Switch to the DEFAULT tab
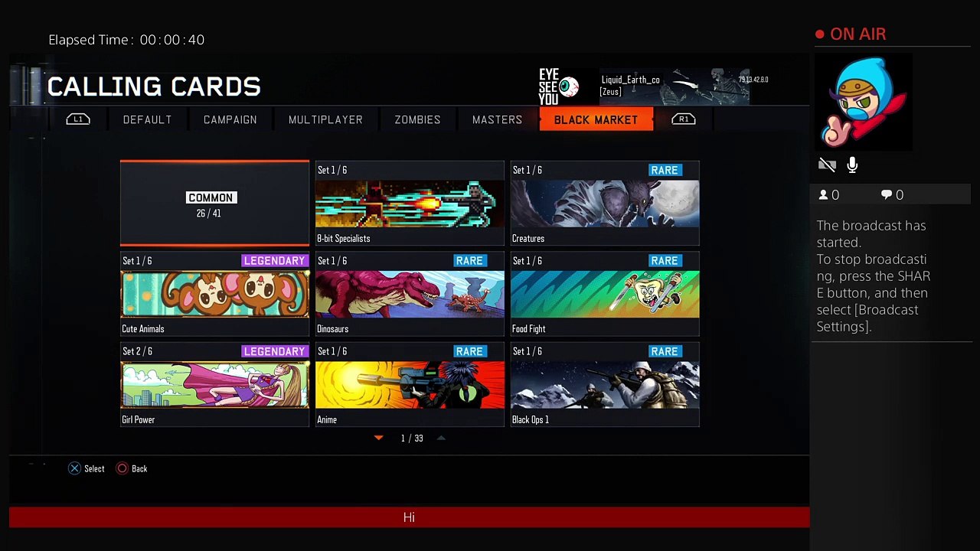This screenshot has width=980, height=551. pyautogui.click(x=148, y=119)
